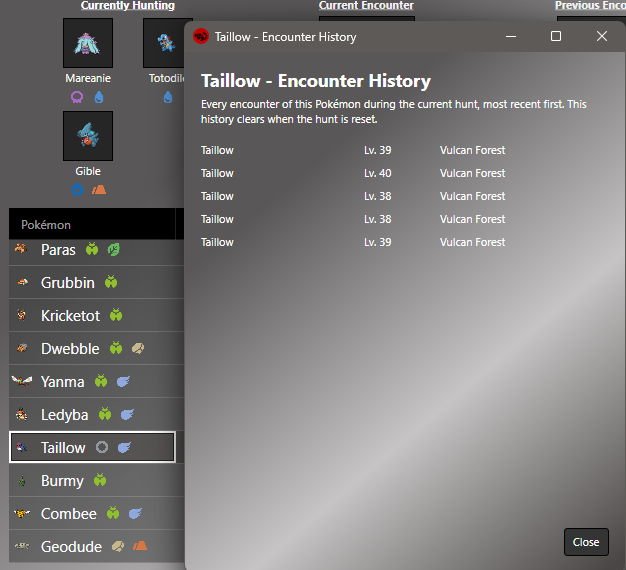This screenshot has height=570, width=626.
Task: Click the Pokémon column header
Action: coord(92,224)
